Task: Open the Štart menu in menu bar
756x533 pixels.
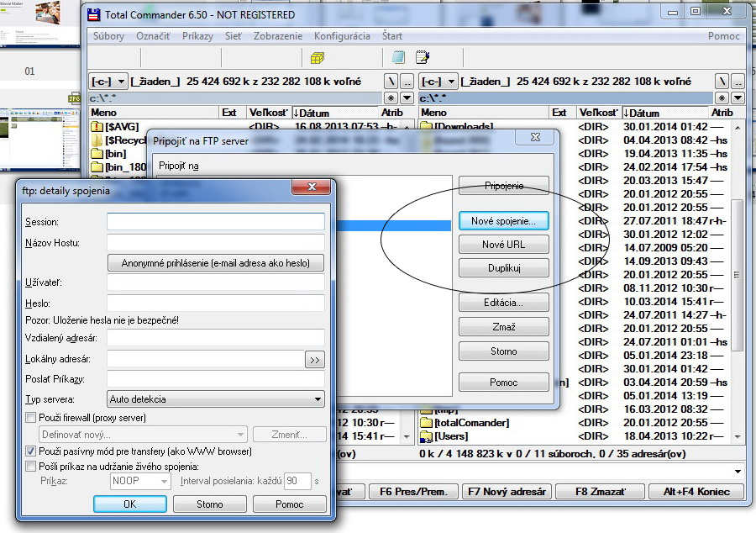Action: pos(392,36)
